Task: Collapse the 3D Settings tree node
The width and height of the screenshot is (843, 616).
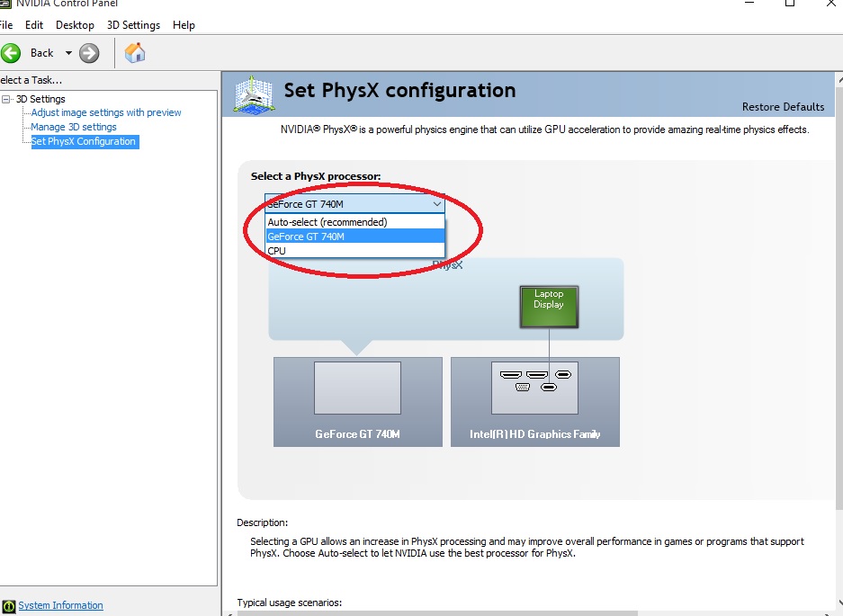Action: (6, 100)
